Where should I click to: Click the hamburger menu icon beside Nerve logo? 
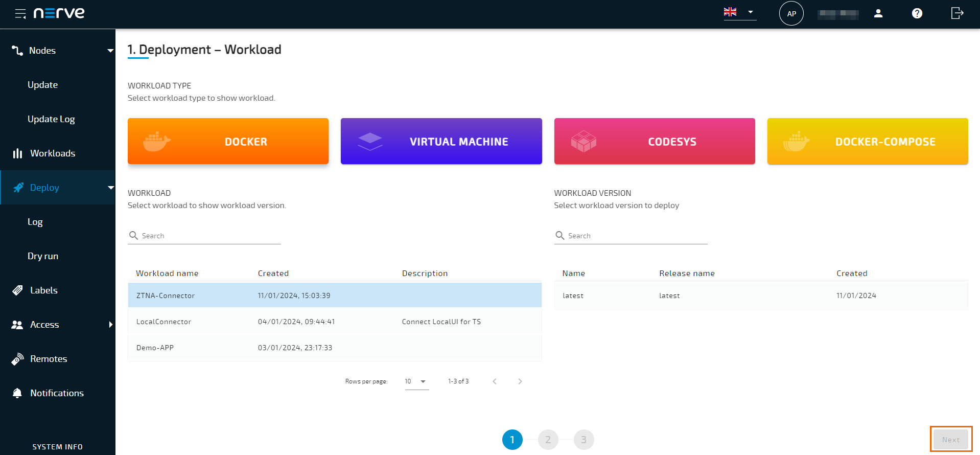pyautogui.click(x=20, y=14)
